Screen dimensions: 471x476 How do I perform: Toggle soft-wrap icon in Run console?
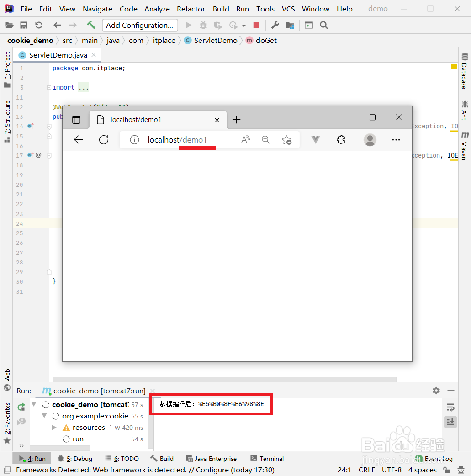(450, 407)
